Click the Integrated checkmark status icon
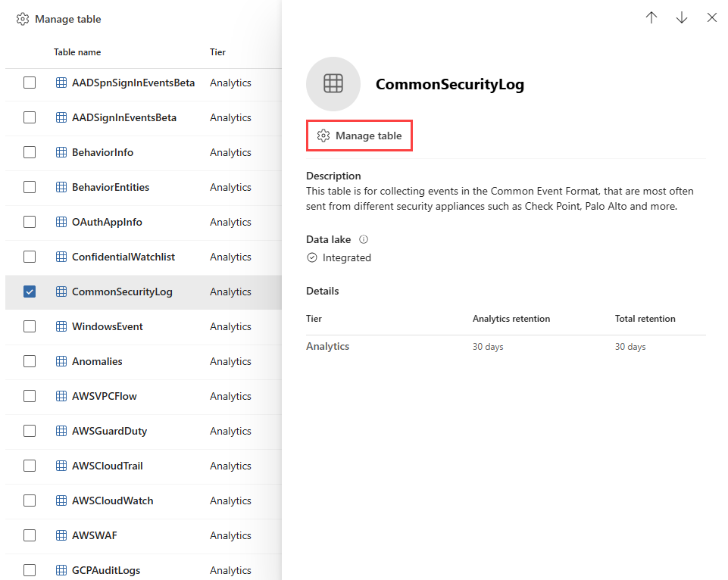This screenshot has width=728, height=580. pyautogui.click(x=312, y=257)
